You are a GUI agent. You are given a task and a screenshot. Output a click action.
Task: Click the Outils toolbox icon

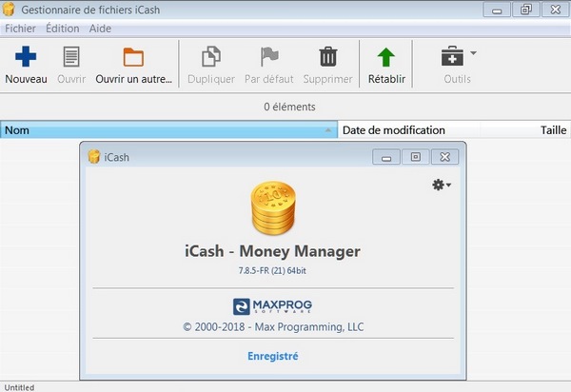coord(452,56)
